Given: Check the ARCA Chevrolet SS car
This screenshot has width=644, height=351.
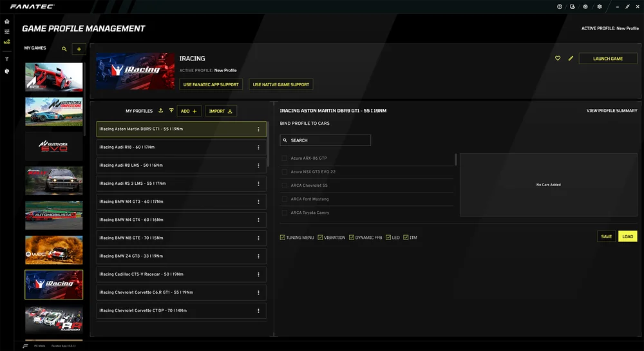Looking at the screenshot, I should 284,185.
